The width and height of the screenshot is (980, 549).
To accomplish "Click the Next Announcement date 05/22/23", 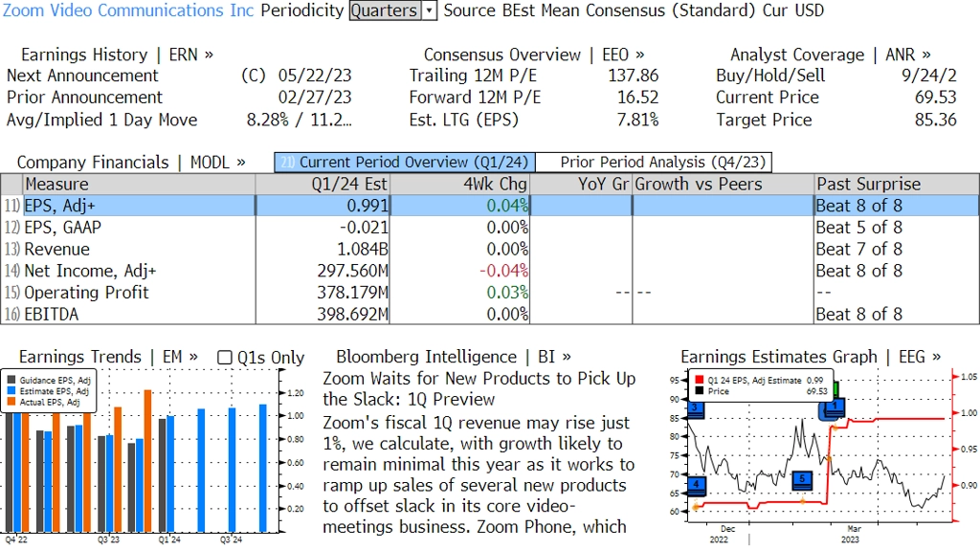I will (x=315, y=76).
